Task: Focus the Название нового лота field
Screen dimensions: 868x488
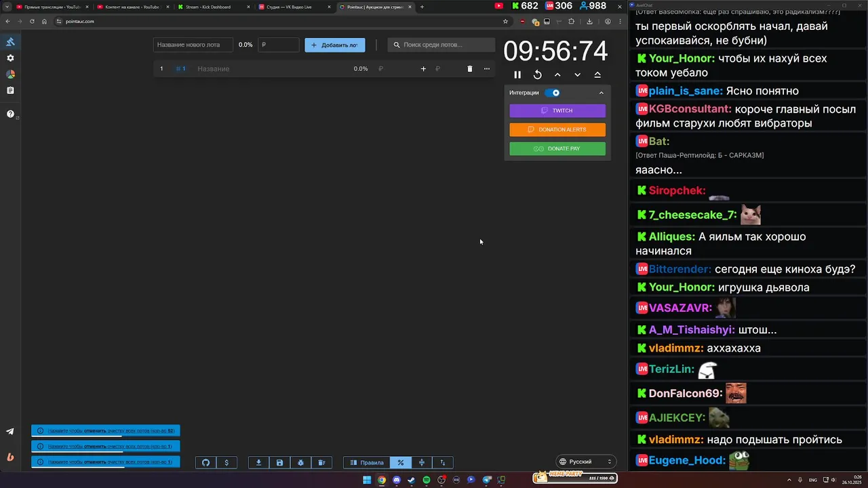Action: tap(193, 45)
